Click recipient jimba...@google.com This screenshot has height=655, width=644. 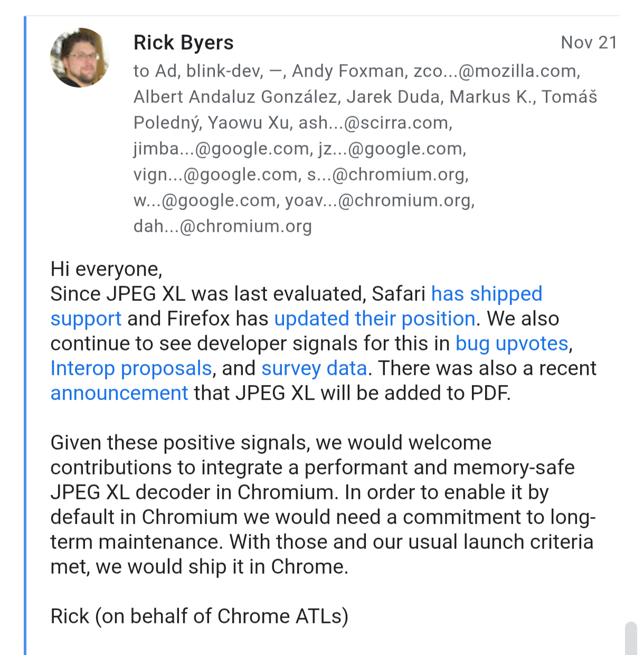[x=221, y=149]
